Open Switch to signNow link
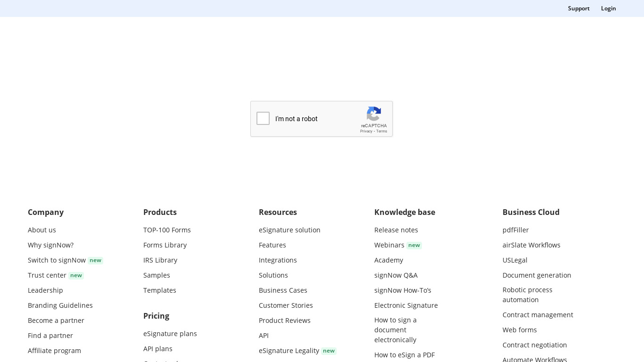The height and width of the screenshot is (362, 644). [x=57, y=260]
